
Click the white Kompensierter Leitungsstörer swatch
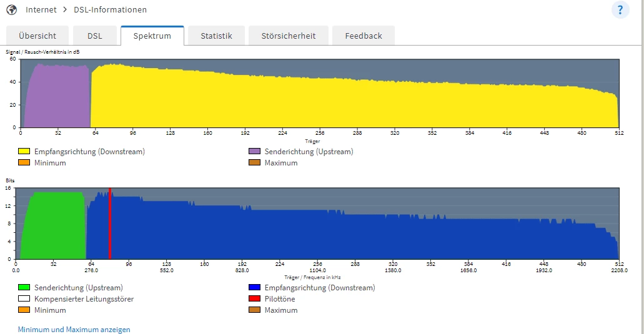24,298
